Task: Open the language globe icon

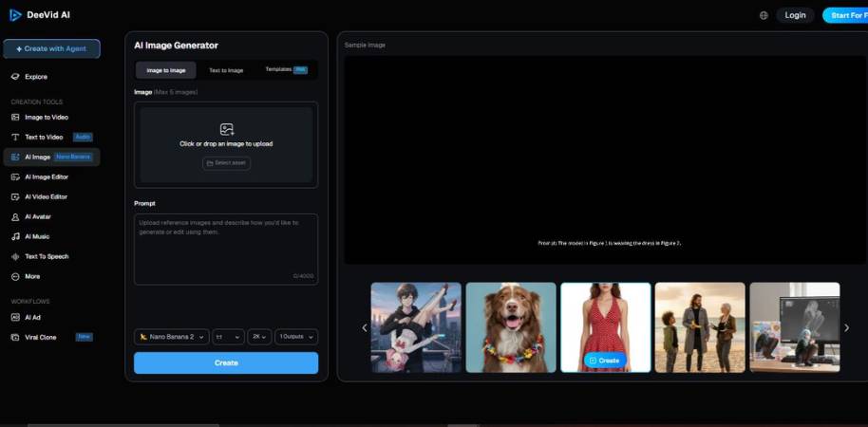Action: pyautogui.click(x=764, y=15)
